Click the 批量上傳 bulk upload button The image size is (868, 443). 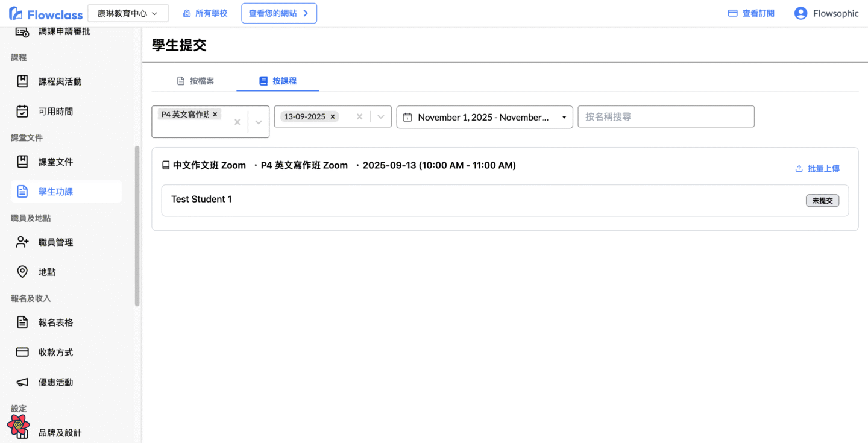coord(817,169)
